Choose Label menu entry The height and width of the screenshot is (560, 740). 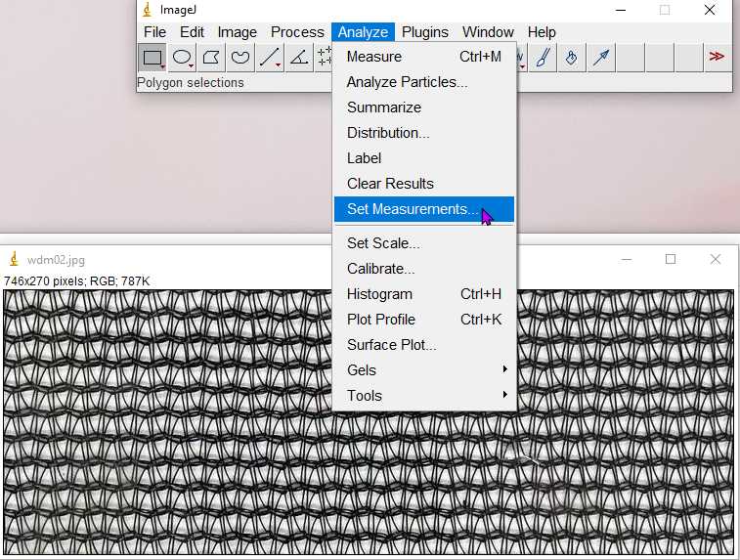pyautogui.click(x=424, y=158)
